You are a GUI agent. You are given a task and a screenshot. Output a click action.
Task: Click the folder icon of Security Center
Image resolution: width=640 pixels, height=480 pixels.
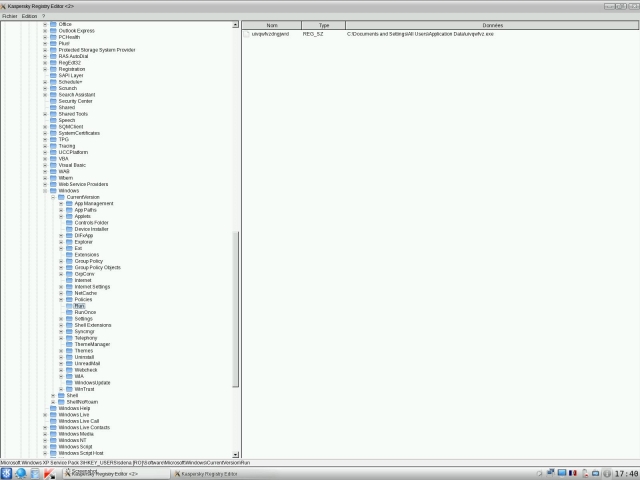pos(53,101)
